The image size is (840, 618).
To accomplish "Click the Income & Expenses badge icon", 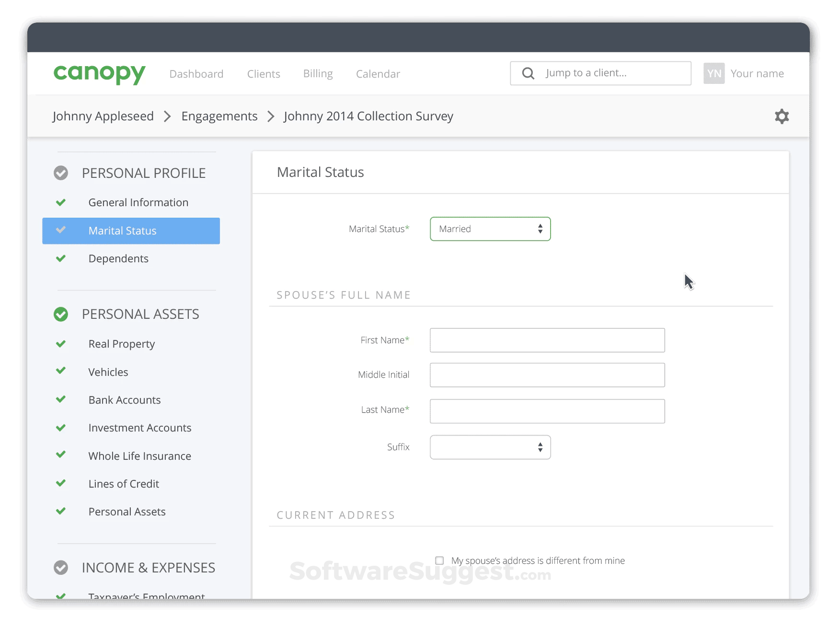I will tap(61, 568).
